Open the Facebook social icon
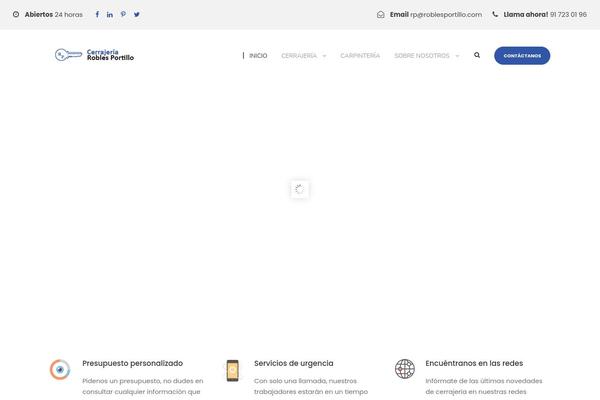The height and width of the screenshot is (400, 600). pyautogui.click(x=97, y=15)
